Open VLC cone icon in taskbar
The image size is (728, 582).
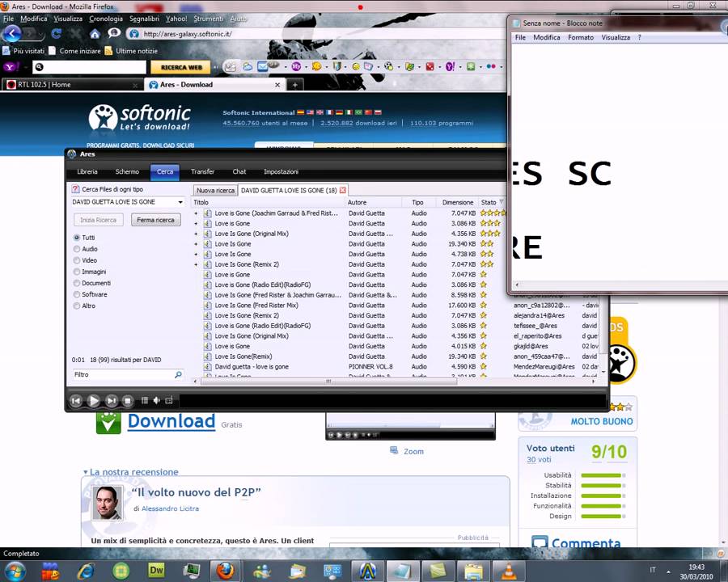pyautogui.click(x=509, y=571)
